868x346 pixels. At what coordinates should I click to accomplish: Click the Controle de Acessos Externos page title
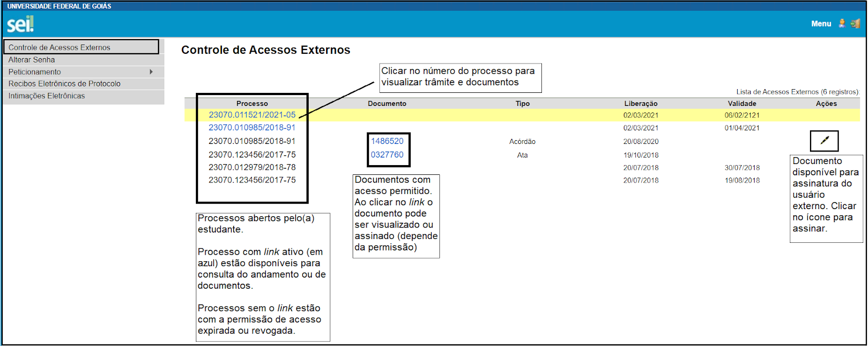tap(266, 50)
